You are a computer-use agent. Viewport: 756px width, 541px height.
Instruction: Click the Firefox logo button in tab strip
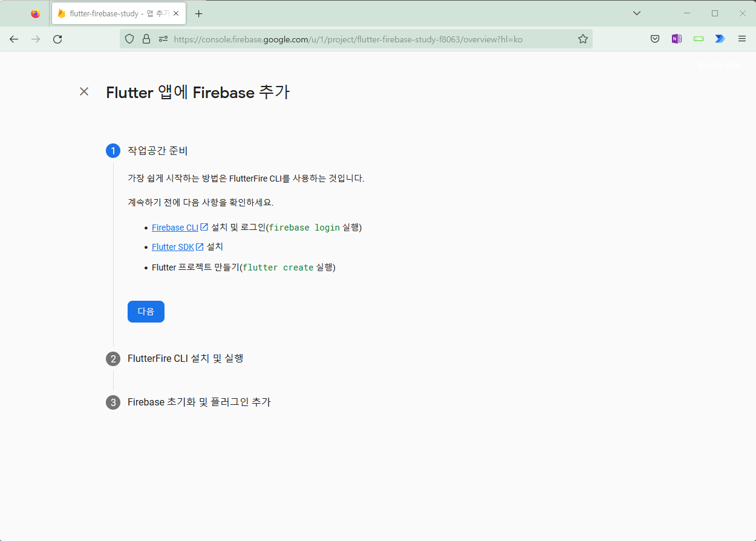click(x=35, y=13)
